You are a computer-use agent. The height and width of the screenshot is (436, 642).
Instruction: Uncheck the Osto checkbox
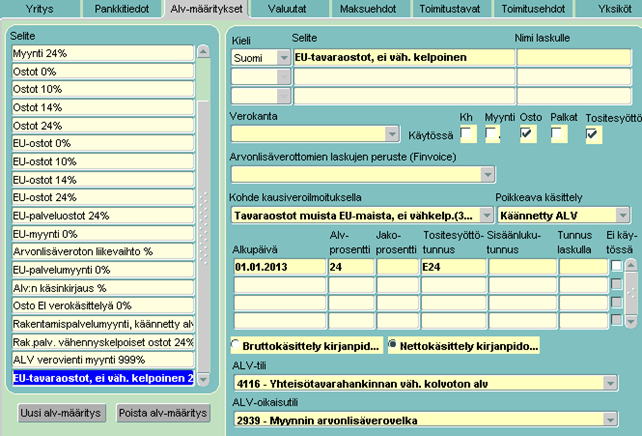click(528, 134)
